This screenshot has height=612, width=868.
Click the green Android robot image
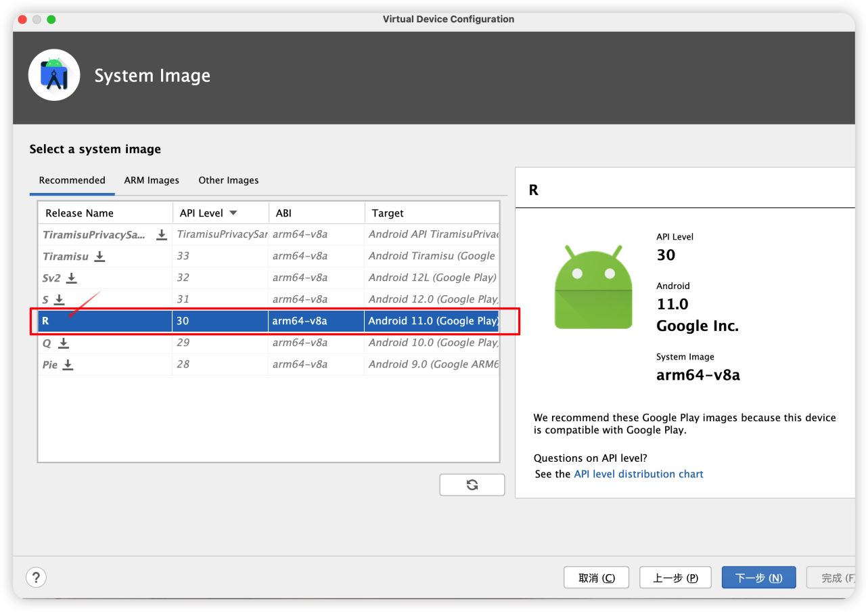click(593, 288)
